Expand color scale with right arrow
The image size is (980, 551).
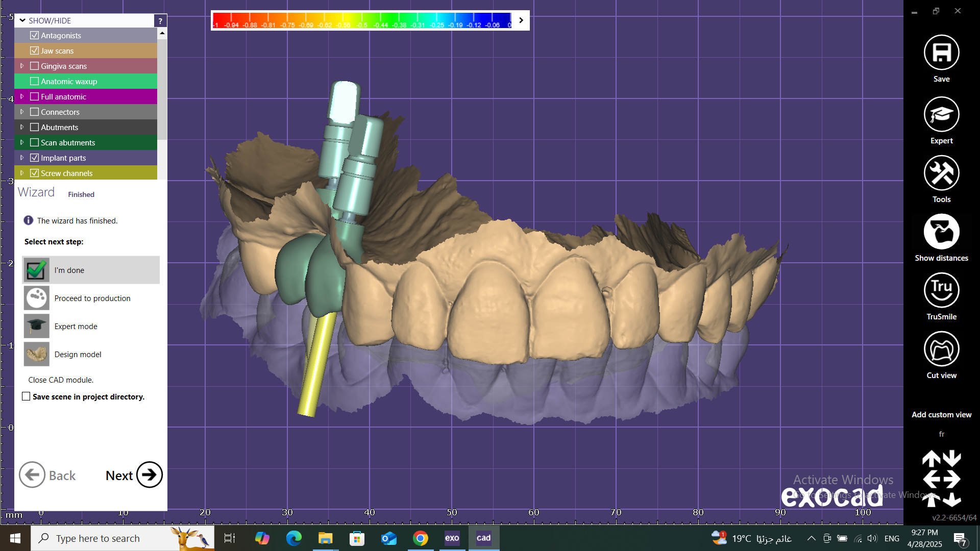(521, 20)
